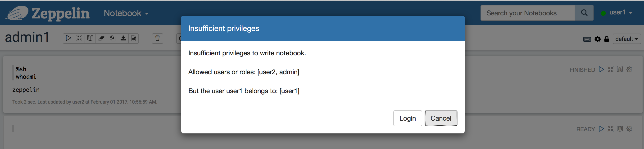This screenshot has height=149, width=644.
Task: Export the notebook using the download icon
Action: (123, 39)
